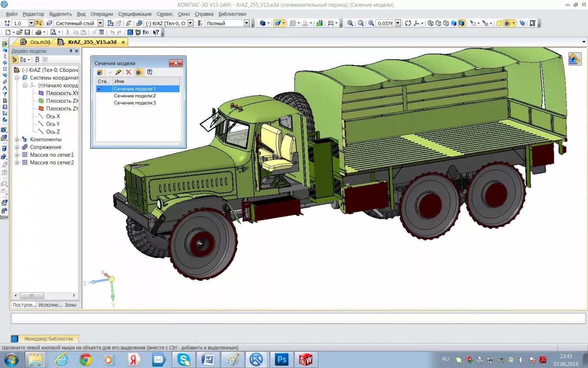Click the coordinate axes triad in the viewport

coord(101,287)
